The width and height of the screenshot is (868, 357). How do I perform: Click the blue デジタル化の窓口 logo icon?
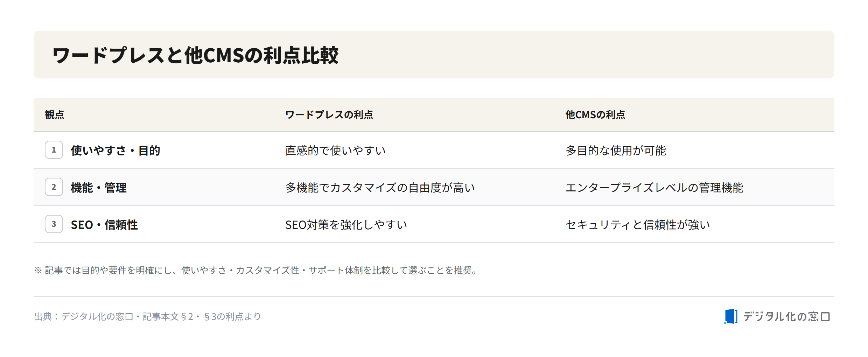pos(731,316)
